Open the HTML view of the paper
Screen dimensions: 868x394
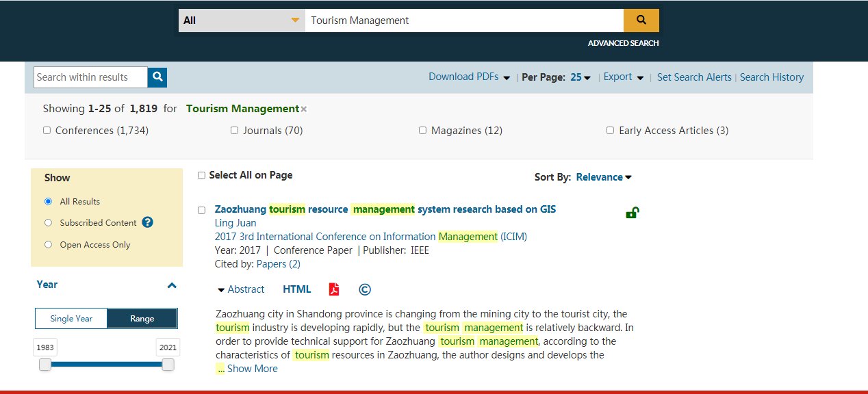[296, 289]
